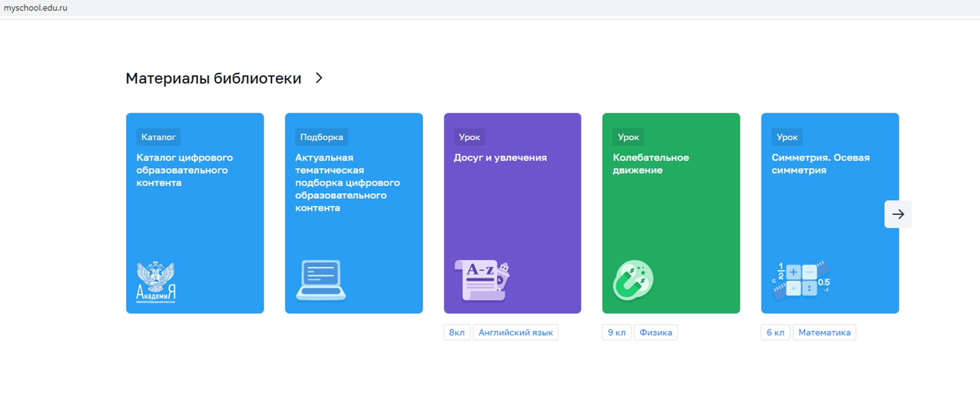
Task: Select the Подборка badge label
Action: (322, 137)
